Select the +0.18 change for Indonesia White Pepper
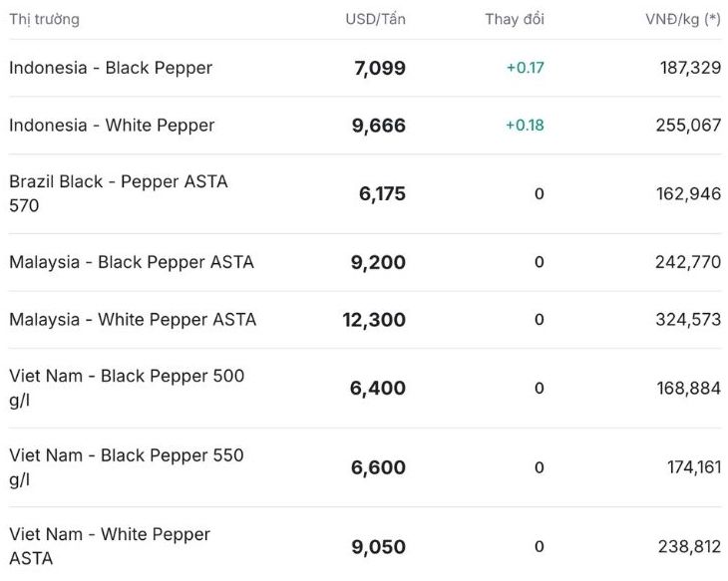This screenshot has width=728, height=581. (525, 125)
